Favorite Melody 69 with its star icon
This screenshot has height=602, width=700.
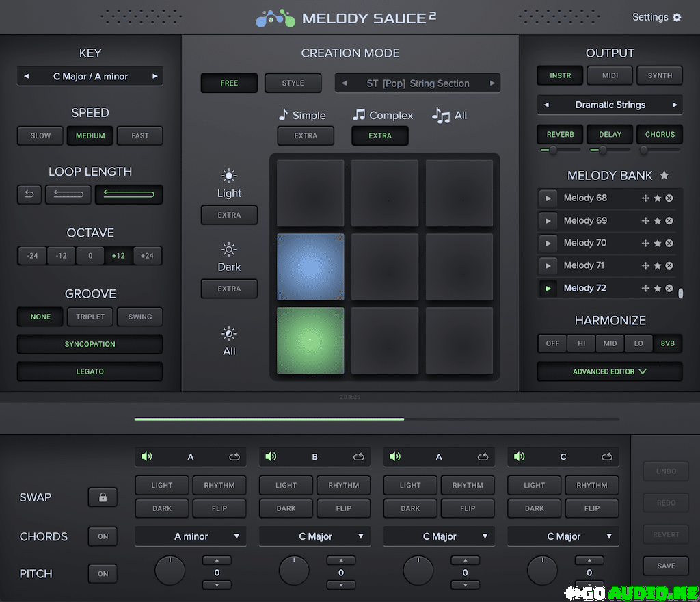pos(657,221)
